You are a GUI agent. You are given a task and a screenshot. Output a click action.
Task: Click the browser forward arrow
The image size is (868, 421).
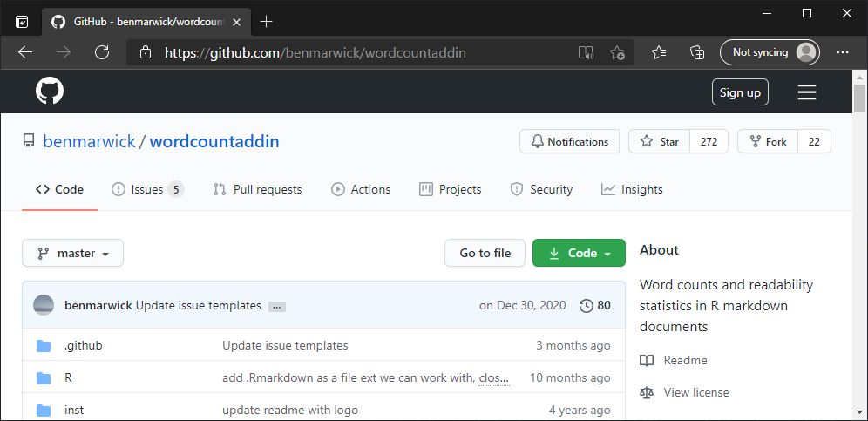coord(64,52)
